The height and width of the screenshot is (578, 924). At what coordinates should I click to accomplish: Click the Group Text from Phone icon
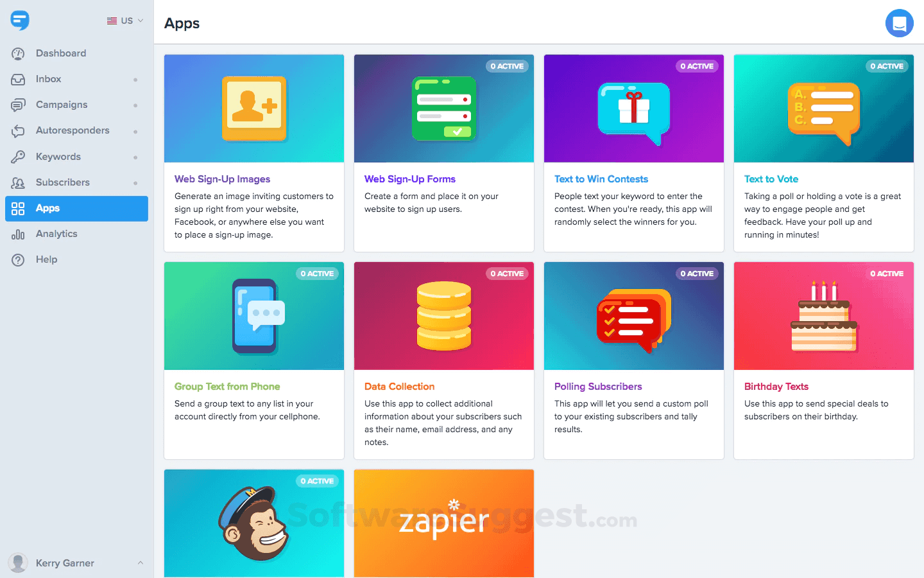(x=257, y=316)
